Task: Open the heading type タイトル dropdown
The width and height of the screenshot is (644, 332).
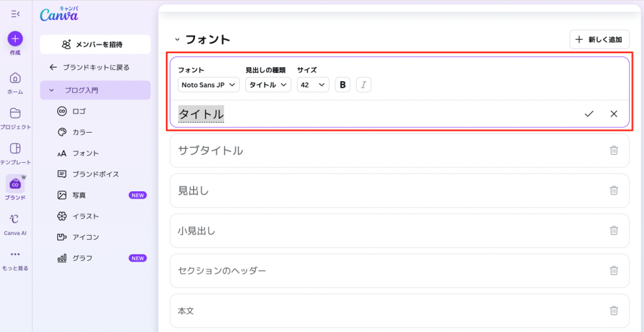Action: pos(268,85)
